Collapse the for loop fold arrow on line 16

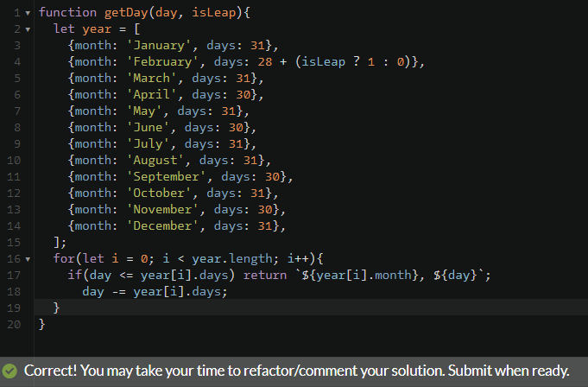coord(28,259)
